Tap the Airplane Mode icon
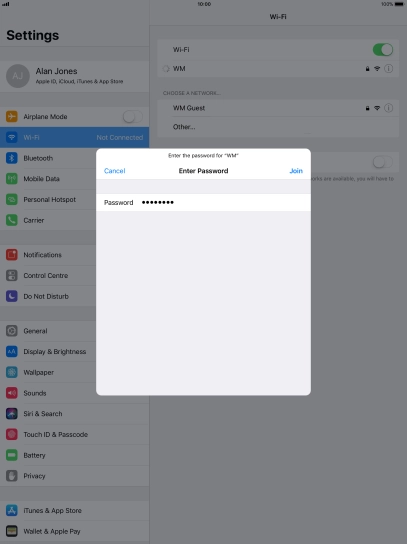The height and width of the screenshot is (544, 407). coord(12,117)
